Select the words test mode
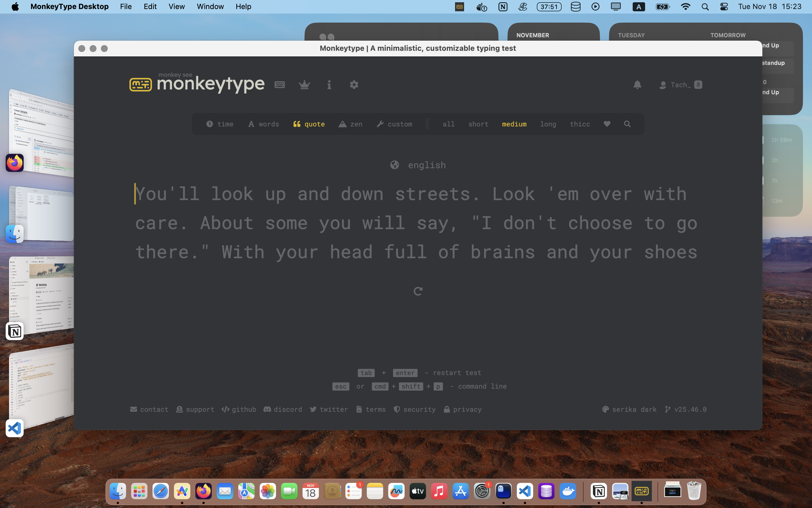This screenshot has height=508, width=812. click(263, 124)
